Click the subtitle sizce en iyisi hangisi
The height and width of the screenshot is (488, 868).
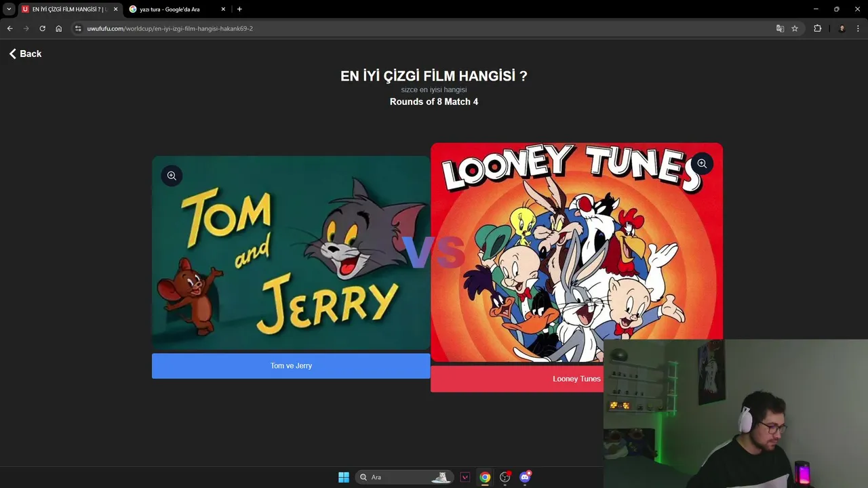434,89
